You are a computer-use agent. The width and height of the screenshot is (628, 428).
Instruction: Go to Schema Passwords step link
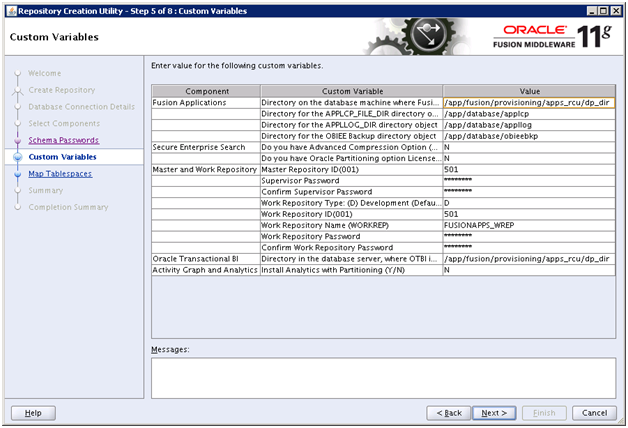coord(64,140)
